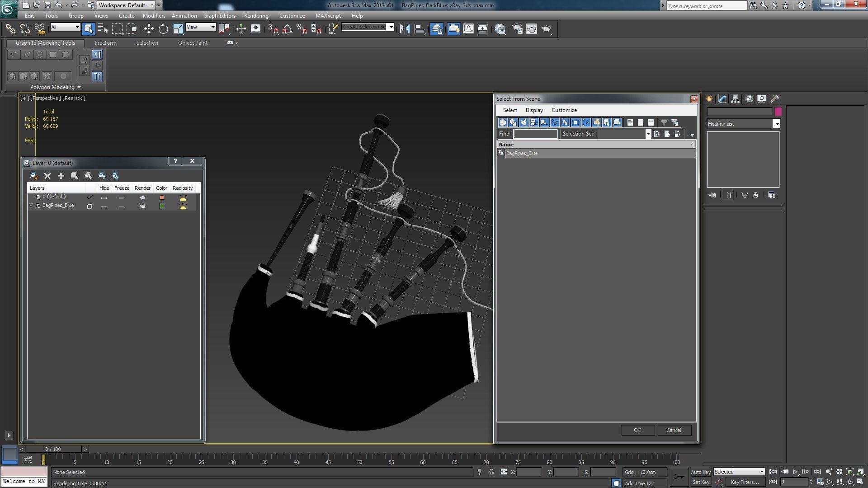Open the Rendering menu
The image size is (868, 488).
click(x=256, y=15)
